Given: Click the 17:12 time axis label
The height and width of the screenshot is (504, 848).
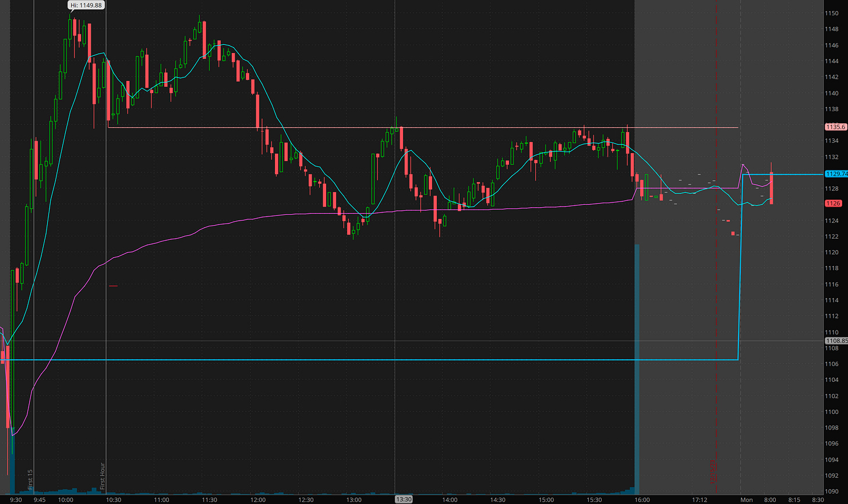Looking at the screenshot, I should coord(701,499).
